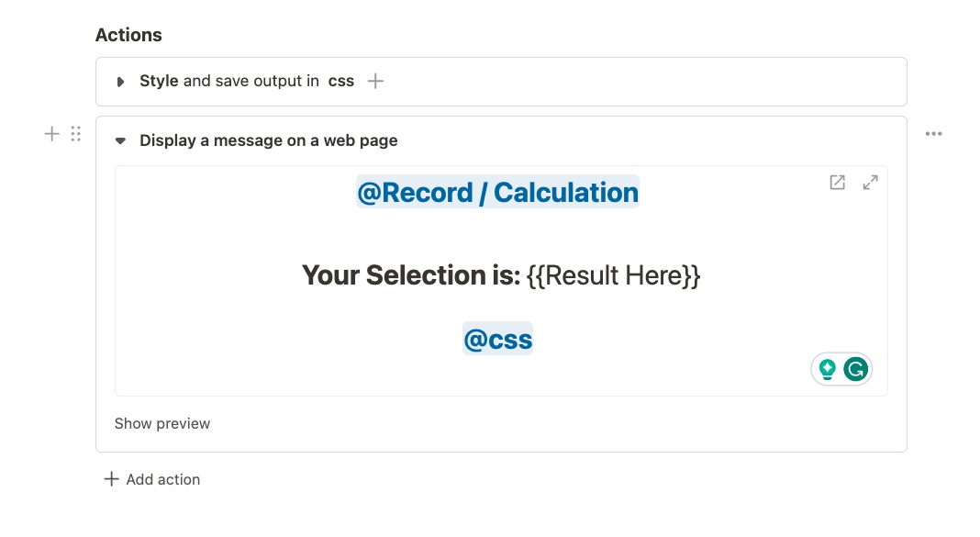Select the @Record / Calculation mention chip
This screenshot has width=980, height=537.
tap(497, 193)
